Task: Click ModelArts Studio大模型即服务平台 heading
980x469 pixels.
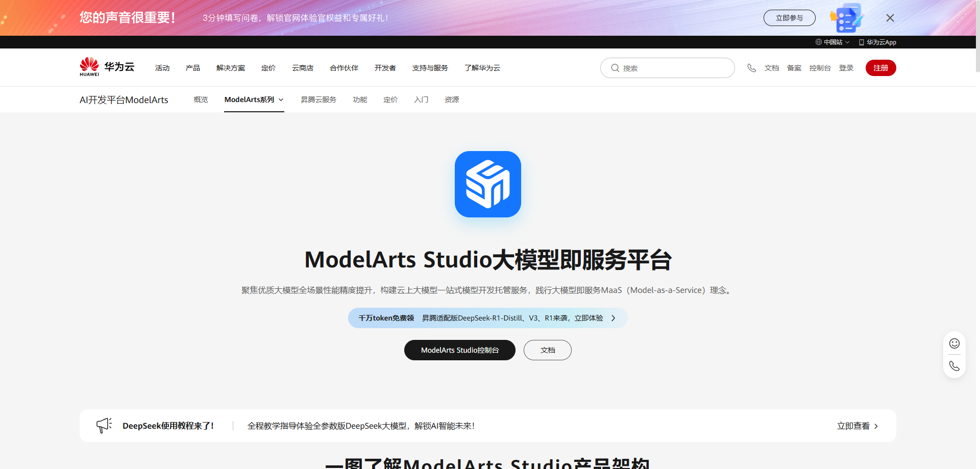Action: [488, 260]
